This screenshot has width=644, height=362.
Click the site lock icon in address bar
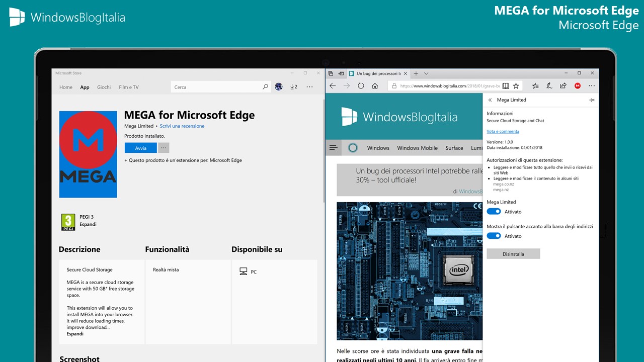395,86
